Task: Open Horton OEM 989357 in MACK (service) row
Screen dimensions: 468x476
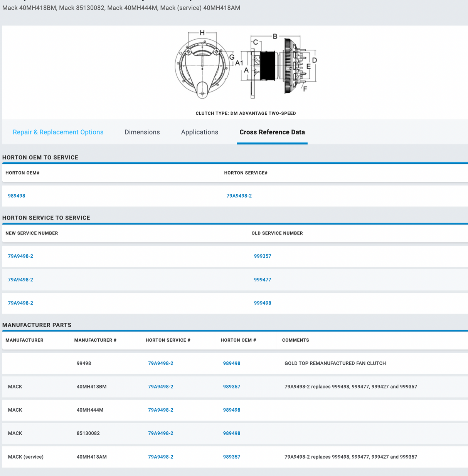Action: pos(231,457)
